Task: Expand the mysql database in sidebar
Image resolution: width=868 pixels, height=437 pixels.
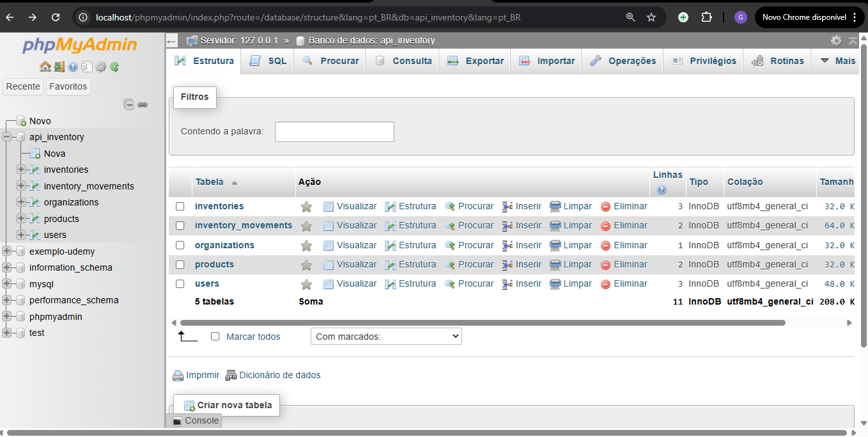Action: 6,283
